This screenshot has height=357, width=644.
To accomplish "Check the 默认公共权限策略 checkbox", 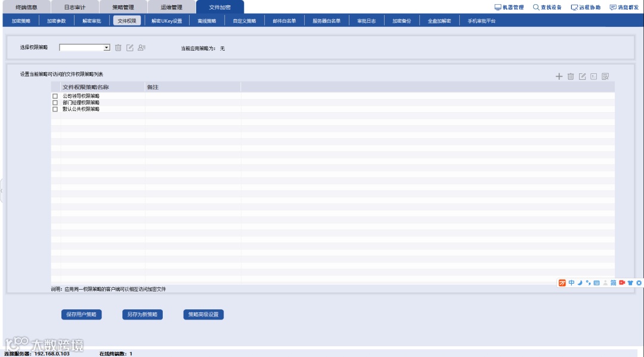I will click(55, 109).
